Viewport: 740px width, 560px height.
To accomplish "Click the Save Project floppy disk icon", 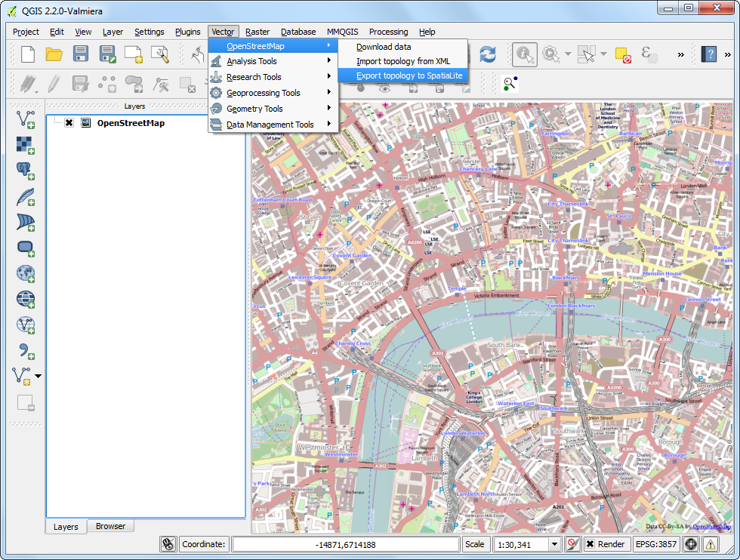I will click(81, 54).
